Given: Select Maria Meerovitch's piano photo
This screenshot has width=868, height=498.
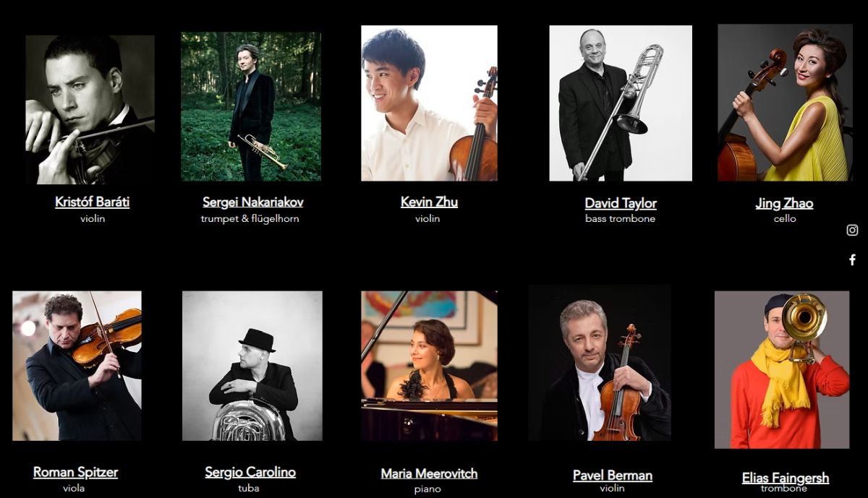Looking at the screenshot, I should tap(429, 366).
